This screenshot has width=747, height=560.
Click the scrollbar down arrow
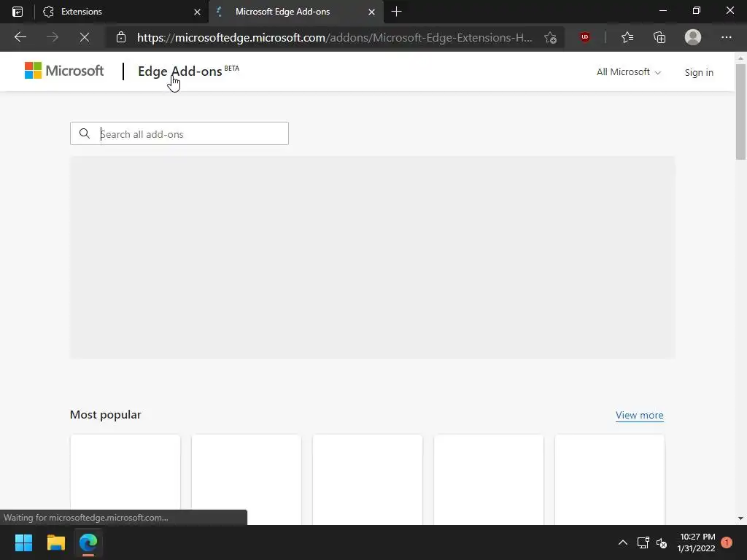tap(740, 518)
